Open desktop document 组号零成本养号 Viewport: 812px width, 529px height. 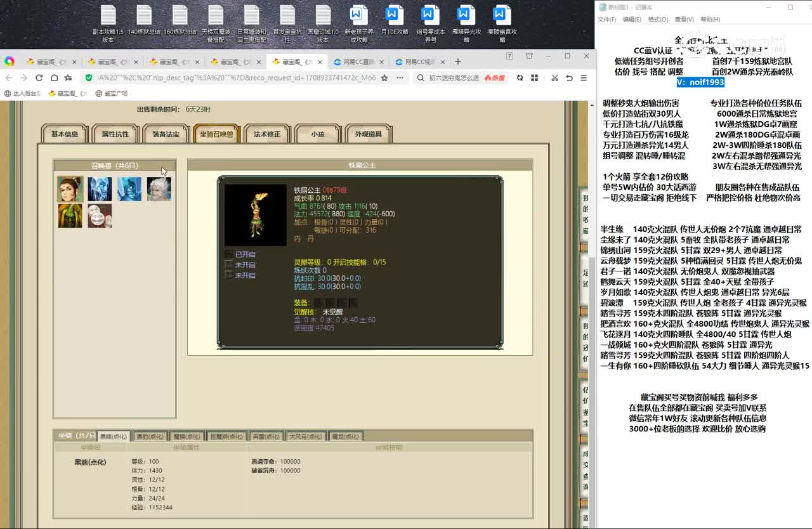point(431,25)
